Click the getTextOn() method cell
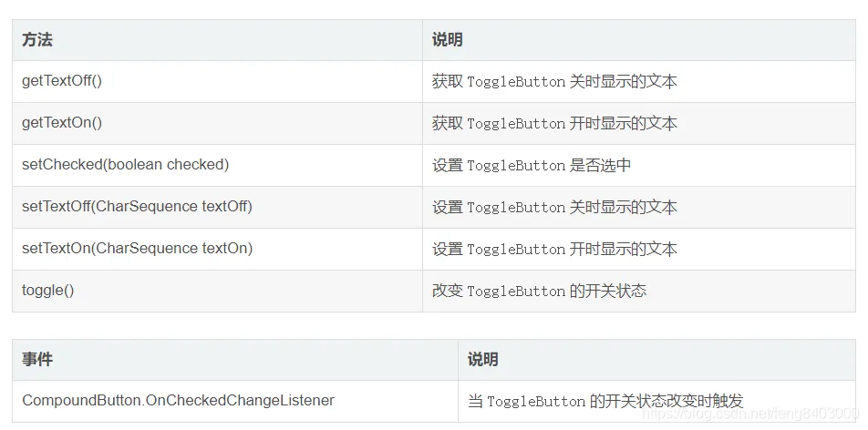 coord(61,123)
